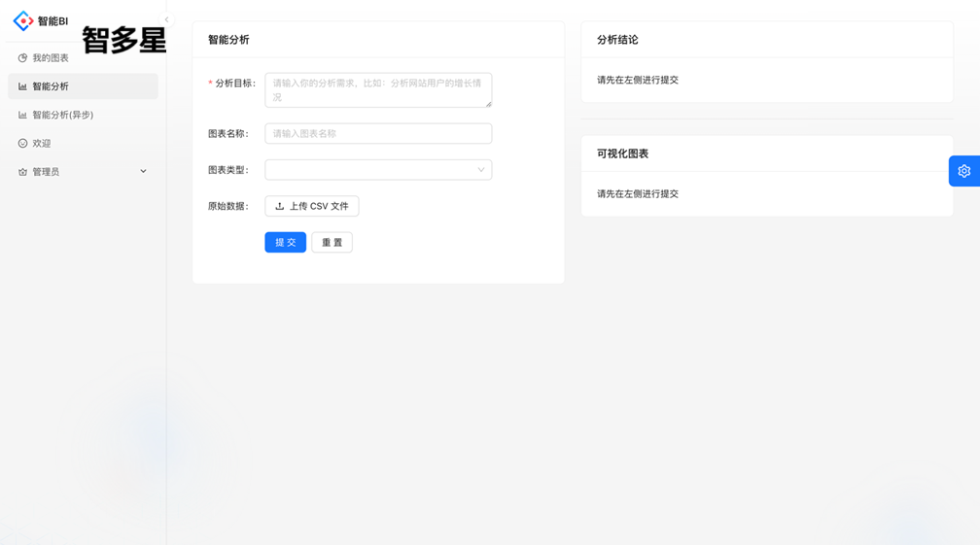The width and height of the screenshot is (980, 545).
Task: Click the 图表名称 label
Action: [x=228, y=134]
